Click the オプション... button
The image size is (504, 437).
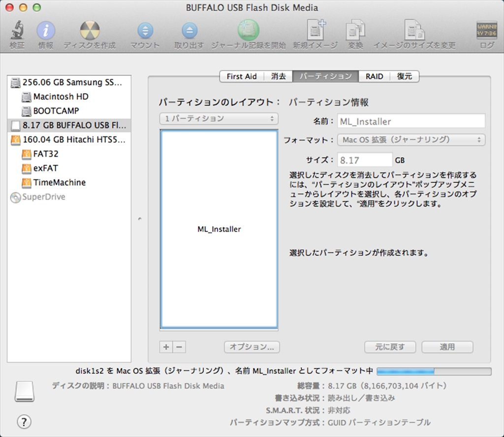(252, 347)
